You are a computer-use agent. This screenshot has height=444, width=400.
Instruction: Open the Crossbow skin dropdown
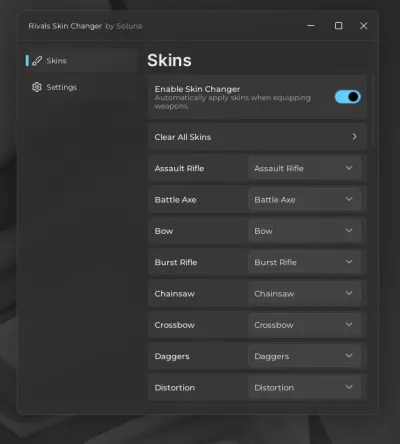click(x=304, y=325)
